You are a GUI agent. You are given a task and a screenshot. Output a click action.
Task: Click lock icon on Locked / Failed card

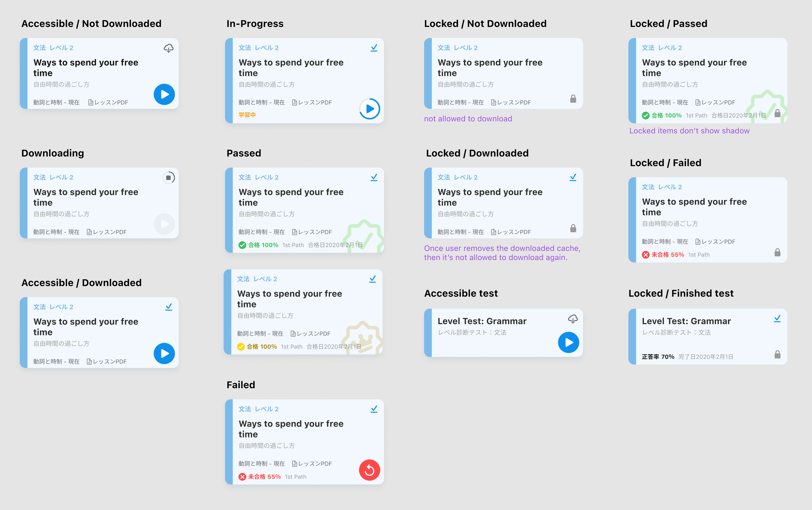click(x=777, y=253)
